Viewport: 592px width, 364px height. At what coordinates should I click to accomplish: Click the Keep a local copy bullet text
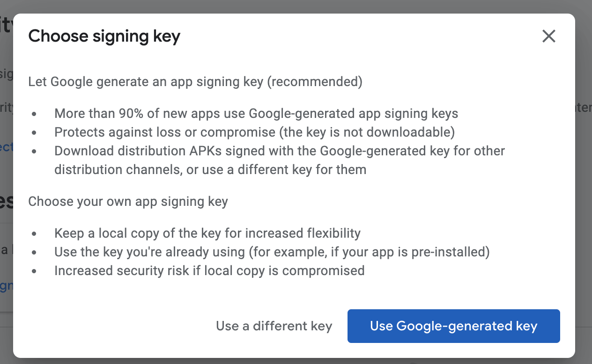[x=207, y=233]
